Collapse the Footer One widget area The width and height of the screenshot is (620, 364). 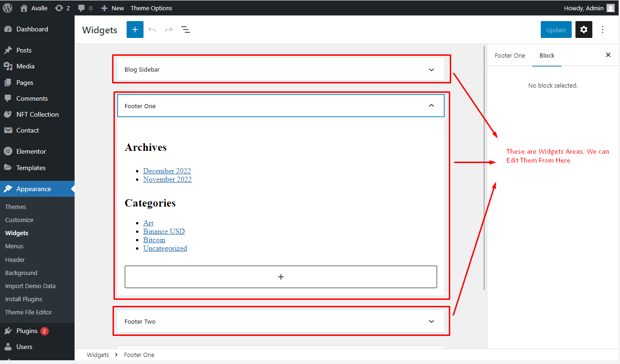pyautogui.click(x=280, y=106)
